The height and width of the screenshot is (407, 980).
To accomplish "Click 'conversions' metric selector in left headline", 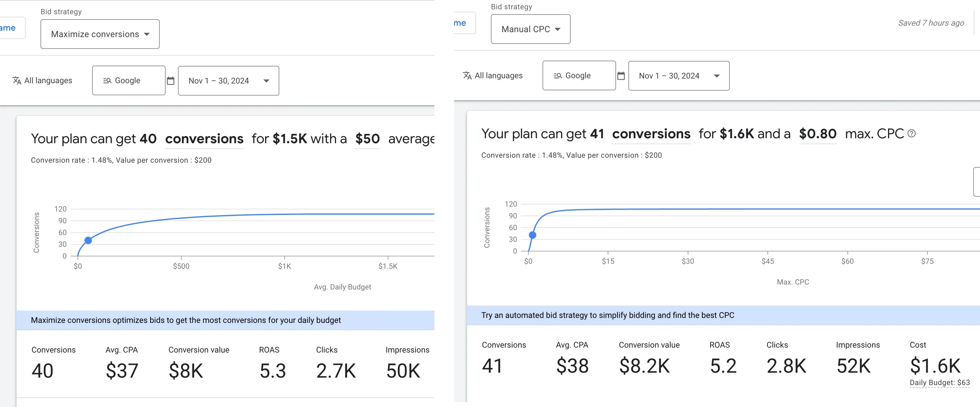I will (204, 139).
